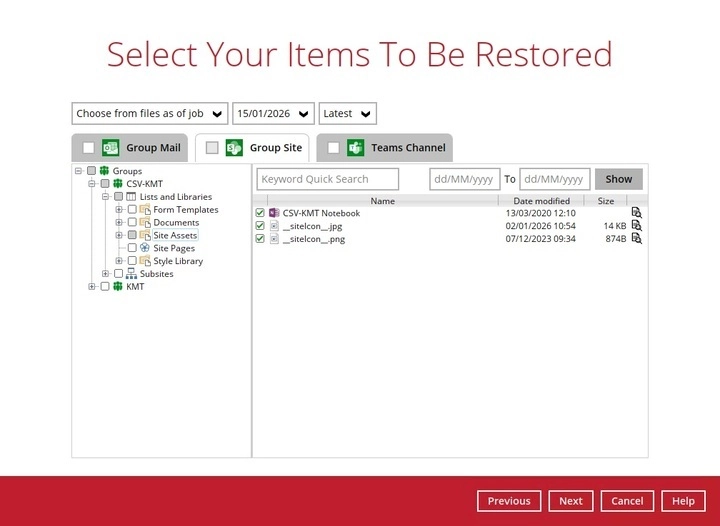This screenshot has height=526, width=720.
Task: Uncheck the __siteIcon__.jpg file checkbox
Action: [x=260, y=226]
